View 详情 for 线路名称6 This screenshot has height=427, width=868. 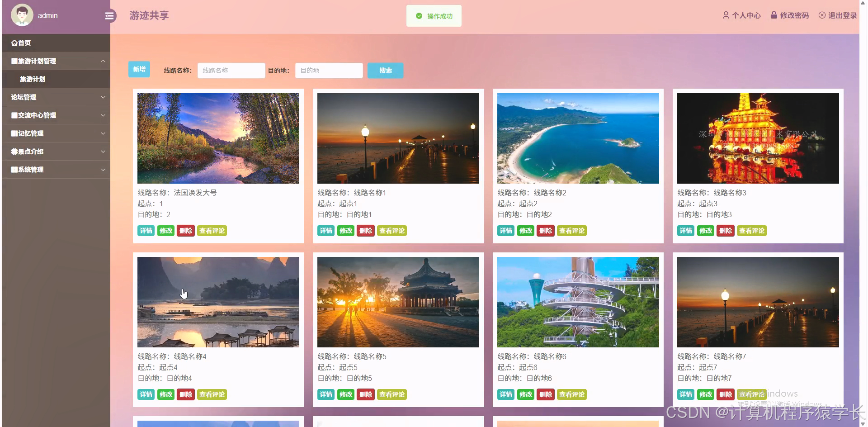(506, 394)
